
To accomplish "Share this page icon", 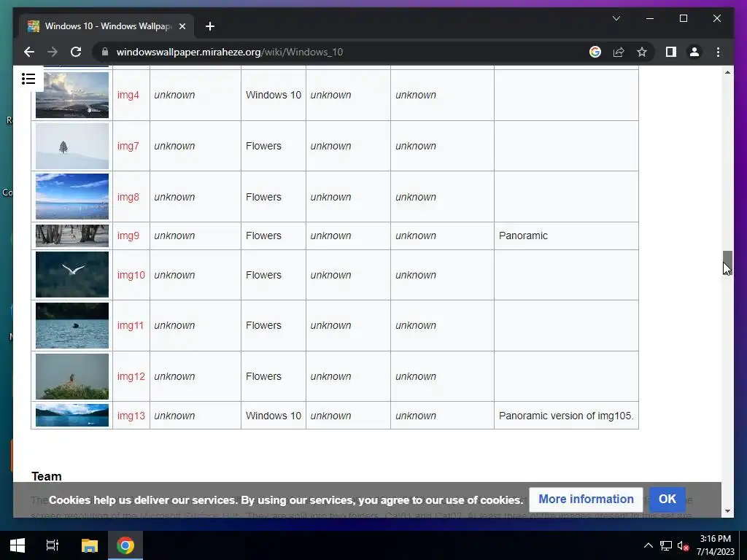I will click(x=619, y=52).
